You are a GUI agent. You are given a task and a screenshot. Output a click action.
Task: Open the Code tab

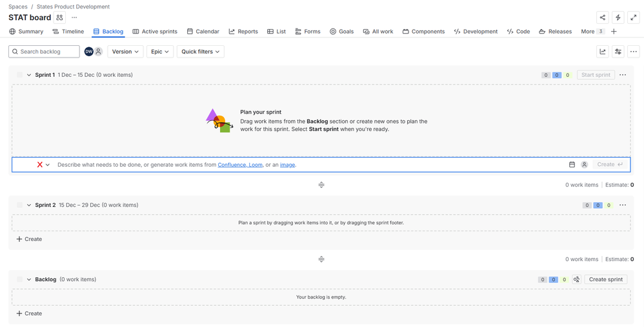pyautogui.click(x=518, y=31)
